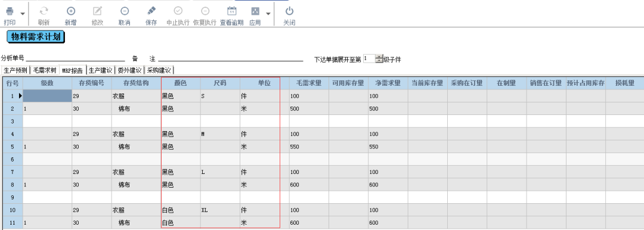The width and height of the screenshot is (644, 230).
Task: Click the 采购在订量 column header
Action: coord(467,83)
